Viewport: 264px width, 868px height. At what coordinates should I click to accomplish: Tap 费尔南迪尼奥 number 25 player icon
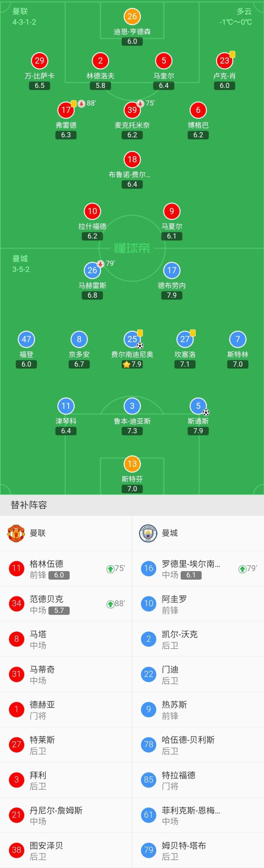(132, 339)
